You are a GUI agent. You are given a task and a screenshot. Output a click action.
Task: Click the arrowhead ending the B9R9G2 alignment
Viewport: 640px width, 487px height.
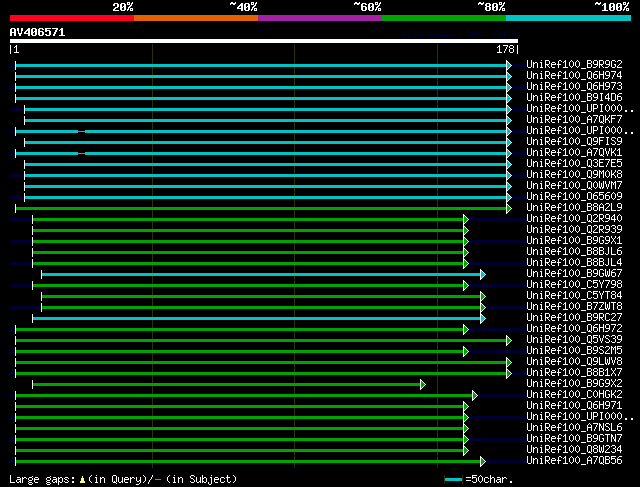click(x=509, y=65)
